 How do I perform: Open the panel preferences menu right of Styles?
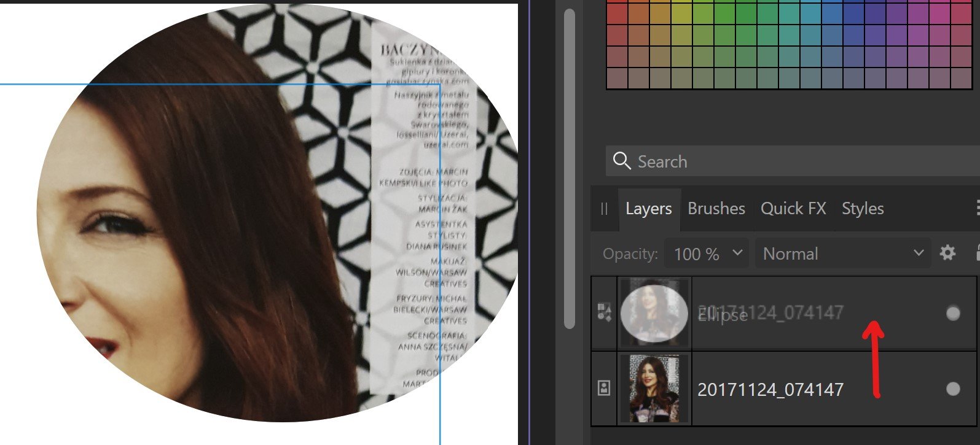click(x=978, y=209)
